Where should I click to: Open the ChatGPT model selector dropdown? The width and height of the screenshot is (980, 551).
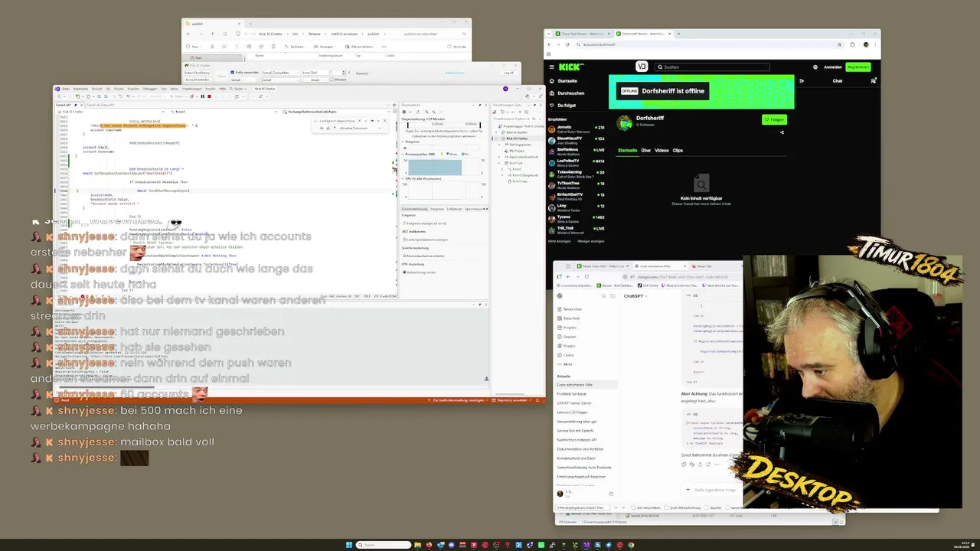click(635, 296)
